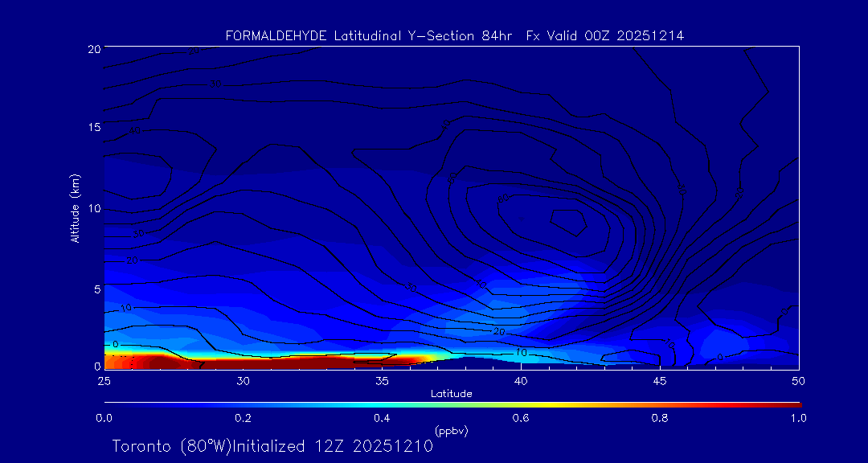868x463 pixels.
Task: Select the 0.8 colorbar tick label
Action: (660, 418)
